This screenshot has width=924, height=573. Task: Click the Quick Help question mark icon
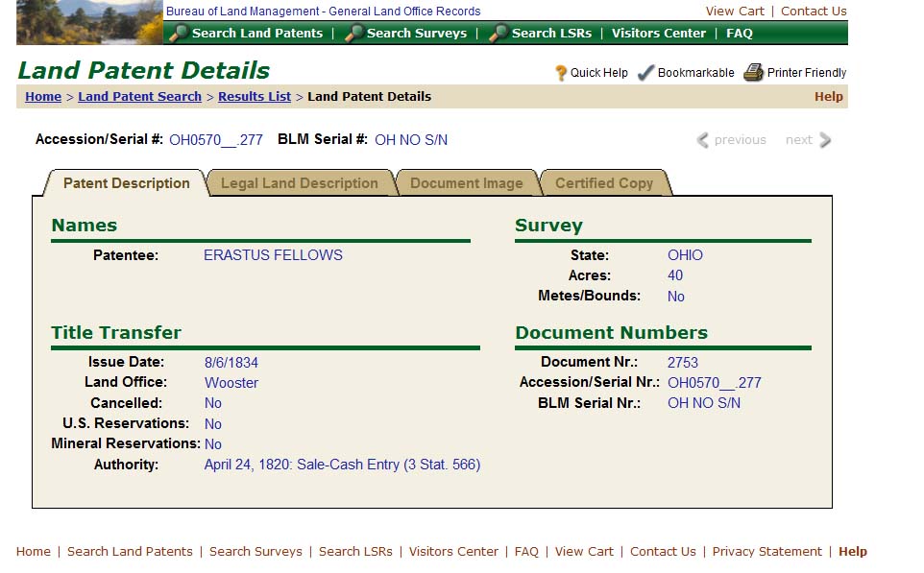tap(561, 73)
